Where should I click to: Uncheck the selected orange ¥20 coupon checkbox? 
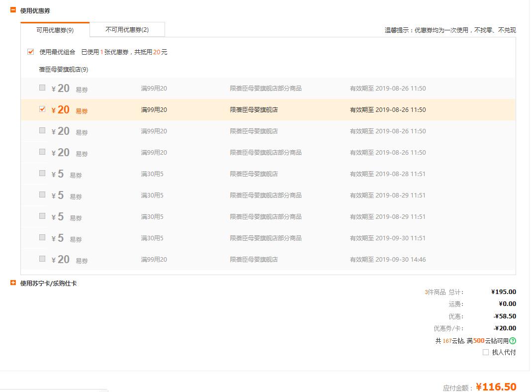click(42, 109)
